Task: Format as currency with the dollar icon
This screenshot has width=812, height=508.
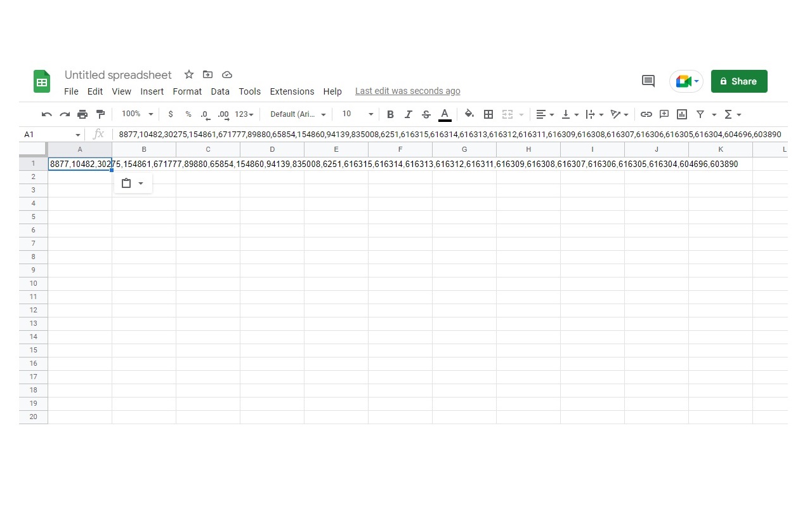Action: 171,114
